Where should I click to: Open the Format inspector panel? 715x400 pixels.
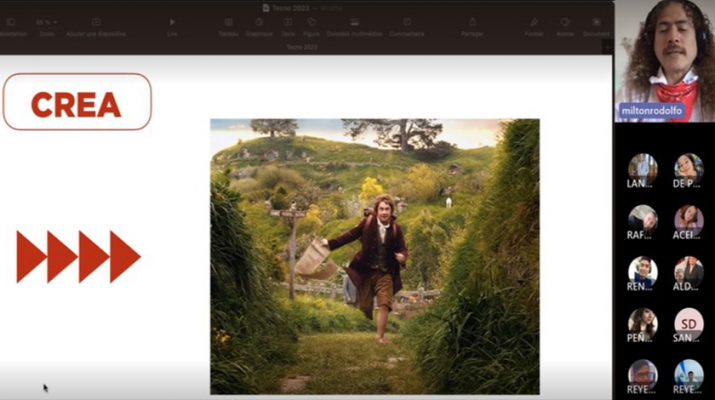[x=534, y=23]
